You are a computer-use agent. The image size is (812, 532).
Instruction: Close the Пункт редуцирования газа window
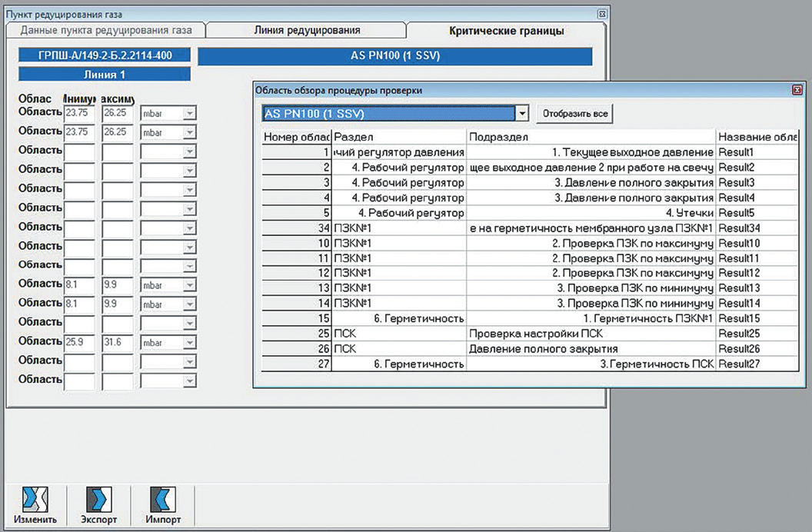[x=601, y=15]
